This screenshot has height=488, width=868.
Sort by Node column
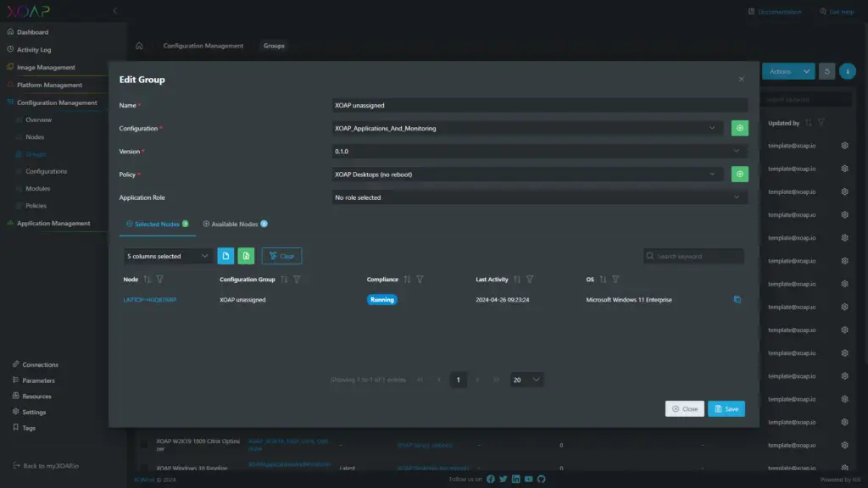pos(147,280)
